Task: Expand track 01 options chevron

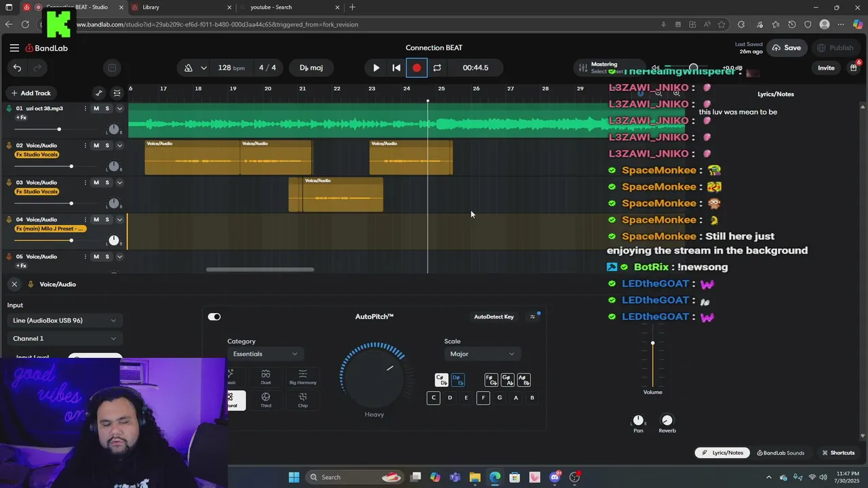Action: 119,108
